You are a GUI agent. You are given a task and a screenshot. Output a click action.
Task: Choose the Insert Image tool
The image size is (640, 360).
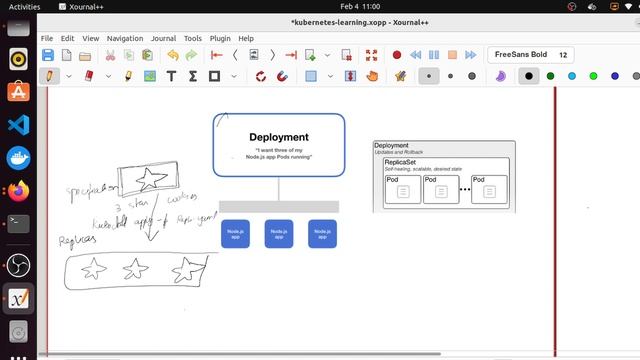click(x=150, y=76)
